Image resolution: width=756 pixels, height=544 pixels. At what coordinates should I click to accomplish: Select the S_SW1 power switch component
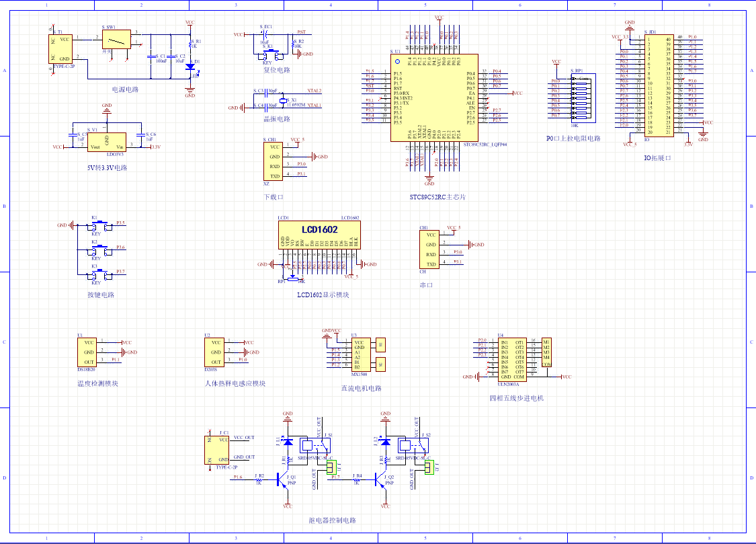[116, 40]
